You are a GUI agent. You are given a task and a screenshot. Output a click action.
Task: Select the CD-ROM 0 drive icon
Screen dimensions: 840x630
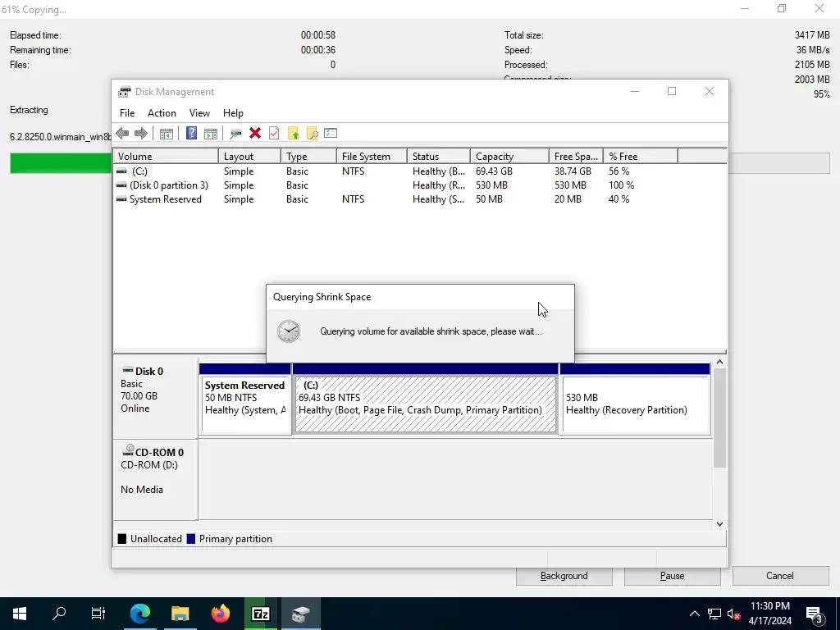(x=128, y=450)
